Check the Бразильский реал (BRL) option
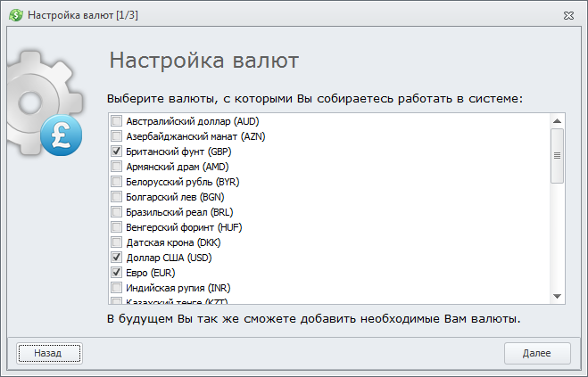Image resolution: width=588 pixels, height=377 pixels. pos(117,212)
